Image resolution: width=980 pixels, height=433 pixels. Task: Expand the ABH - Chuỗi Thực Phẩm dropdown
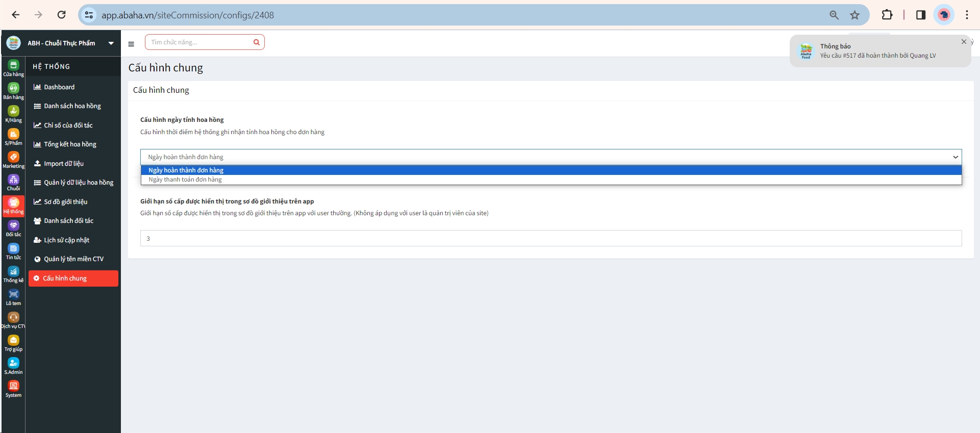(x=111, y=43)
